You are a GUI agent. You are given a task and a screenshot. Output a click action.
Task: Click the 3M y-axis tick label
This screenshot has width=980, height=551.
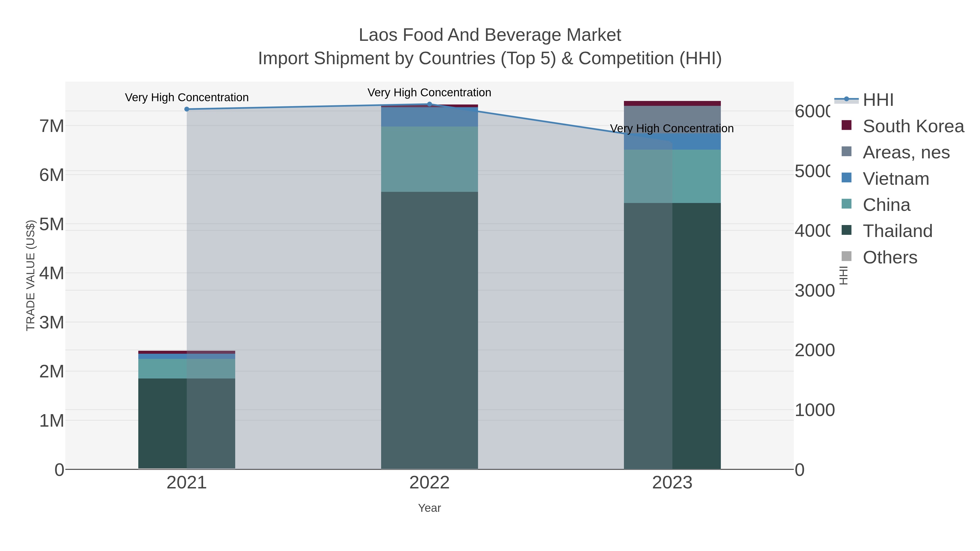click(x=52, y=322)
